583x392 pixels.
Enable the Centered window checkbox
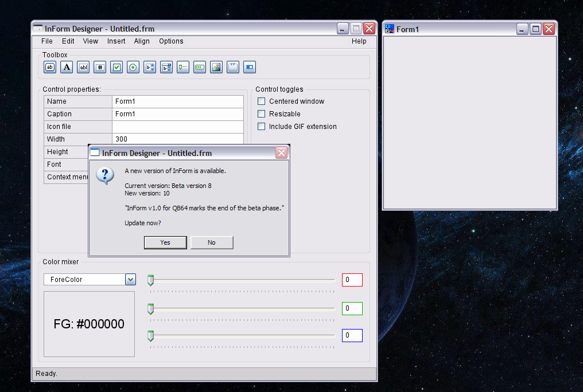(x=262, y=101)
